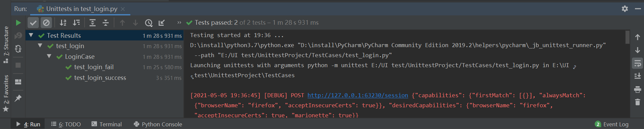Image resolution: width=644 pixels, height=129 pixels.
Task: Rerun the unittests with green play icon
Action: coord(18,23)
